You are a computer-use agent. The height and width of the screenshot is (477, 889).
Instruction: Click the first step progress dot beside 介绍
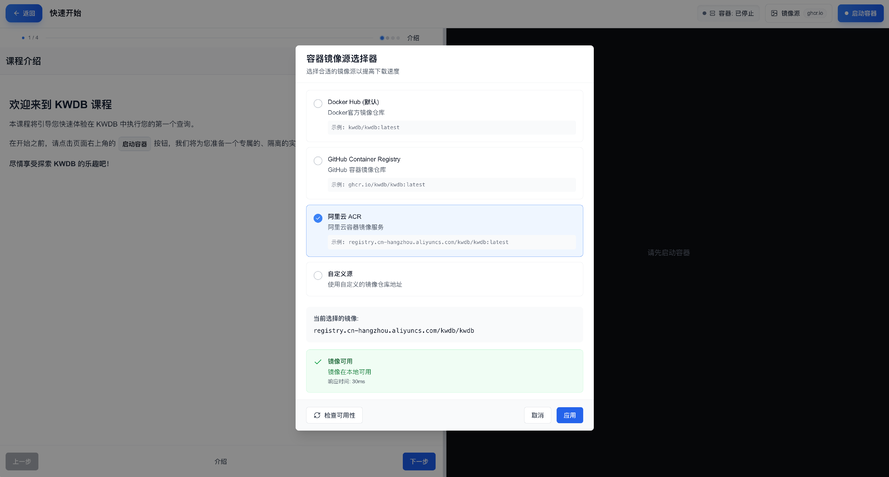pyautogui.click(x=382, y=38)
